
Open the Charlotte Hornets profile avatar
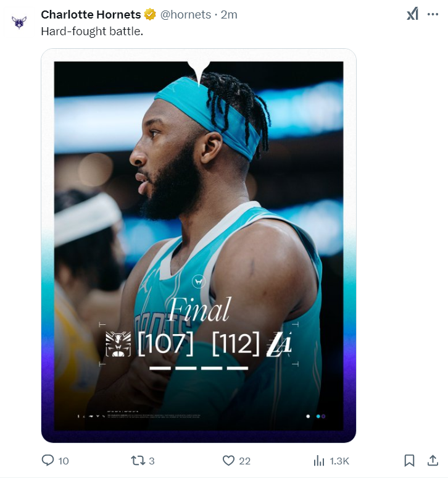coord(19,22)
